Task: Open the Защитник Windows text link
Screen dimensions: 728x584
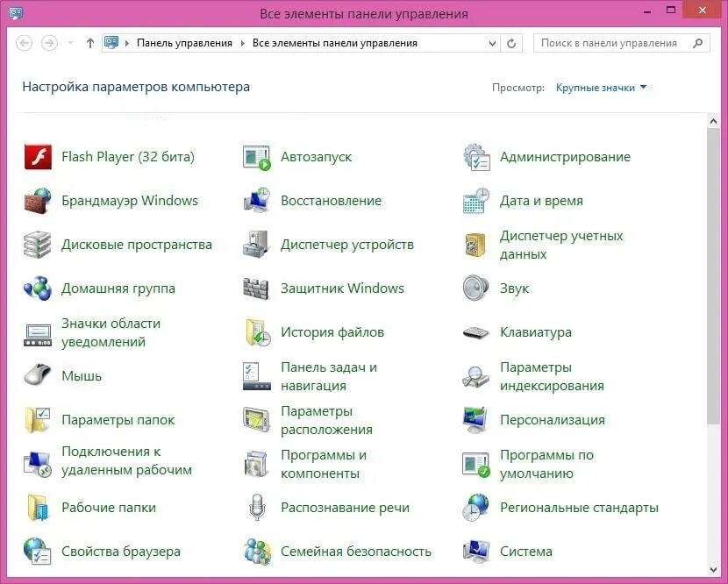Action: [343, 288]
